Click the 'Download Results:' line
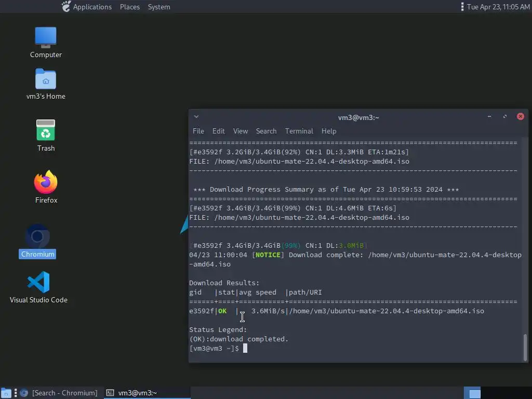Image resolution: width=532 pixels, height=399 pixels. 224,283
